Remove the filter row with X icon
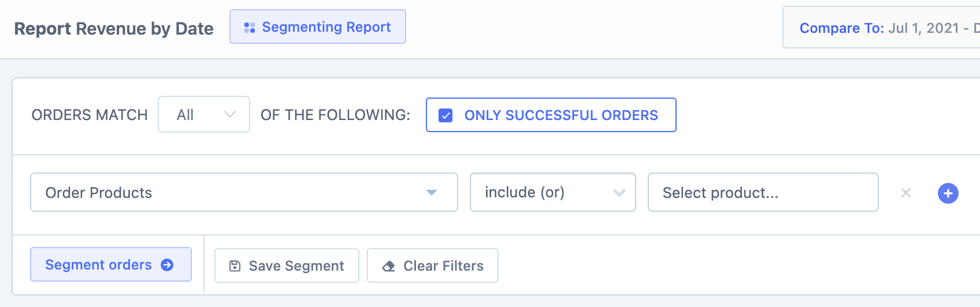The image size is (980, 307). click(906, 193)
